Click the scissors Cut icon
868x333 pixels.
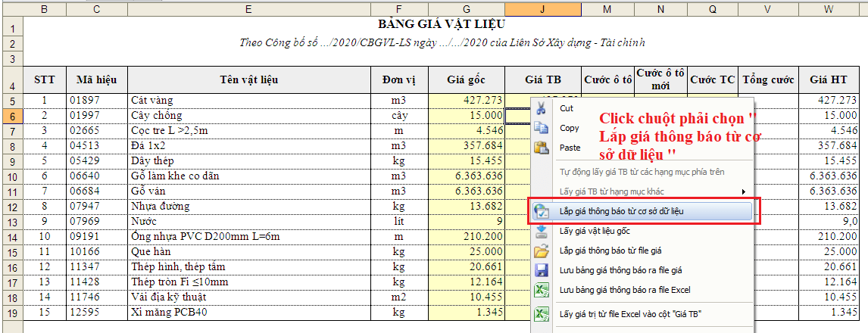tap(541, 108)
